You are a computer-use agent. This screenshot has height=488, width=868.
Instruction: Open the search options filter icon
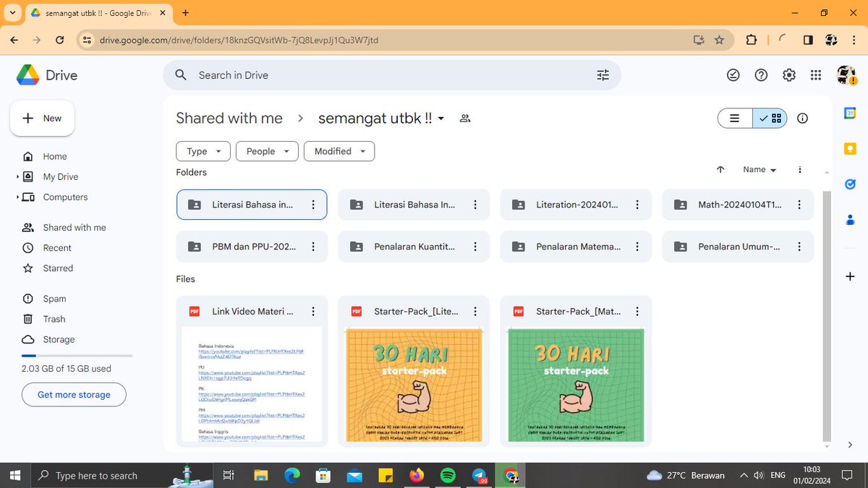[603, 75]
